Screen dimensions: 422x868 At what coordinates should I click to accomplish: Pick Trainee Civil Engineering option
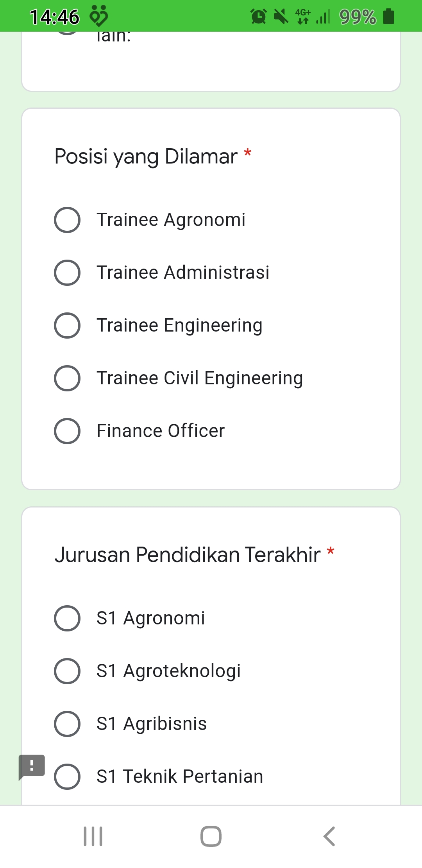click(67, 378)
